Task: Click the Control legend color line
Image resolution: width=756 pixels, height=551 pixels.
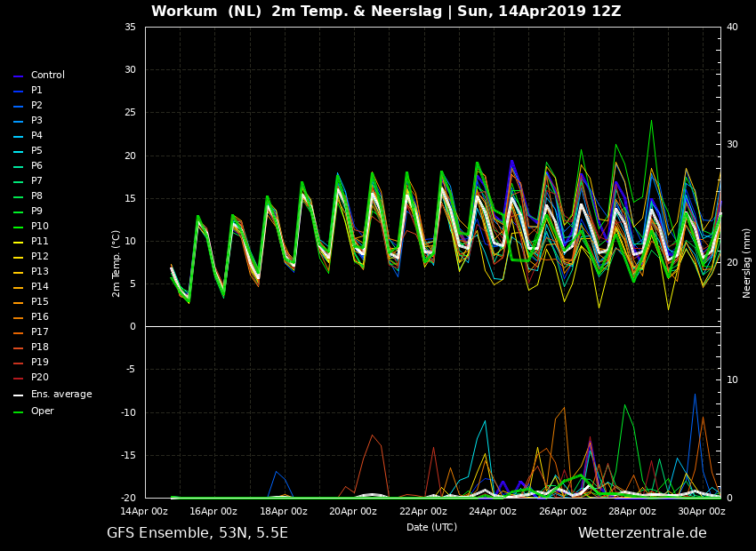Action: [18, 76]
